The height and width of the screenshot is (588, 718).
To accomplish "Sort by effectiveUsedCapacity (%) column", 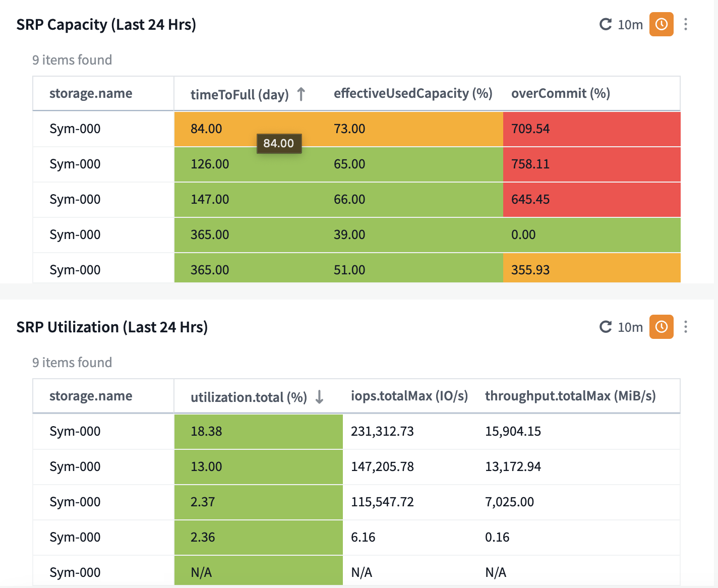I will (x=412, y=93).
